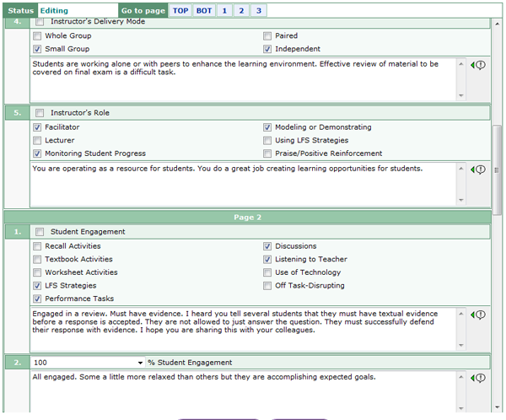Jump to BOT of the form
This screenshot has width=506, height=420.
(x=204, y=11)
